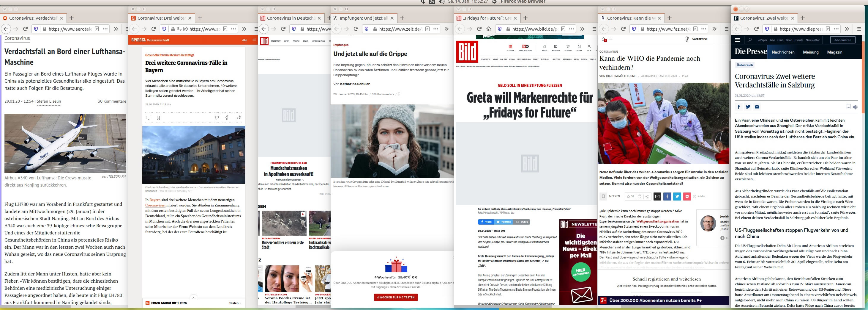
Task: Click TWITTERN share button on Bild
Action: point(504,222)
